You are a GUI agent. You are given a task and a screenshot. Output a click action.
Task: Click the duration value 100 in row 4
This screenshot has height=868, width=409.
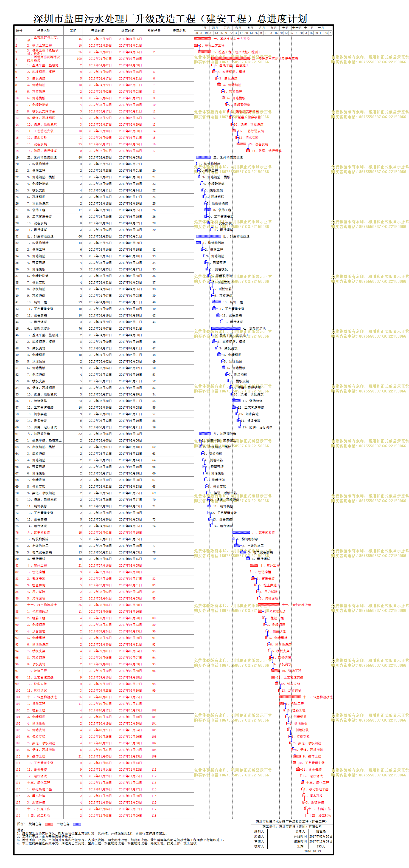(x=79, y=59)
